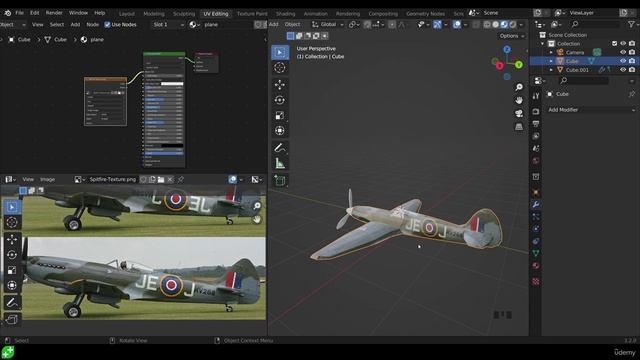Open the Material properties tab
Image resolution: width=640 pixels, height=360 pixels.
coord(536,266)
